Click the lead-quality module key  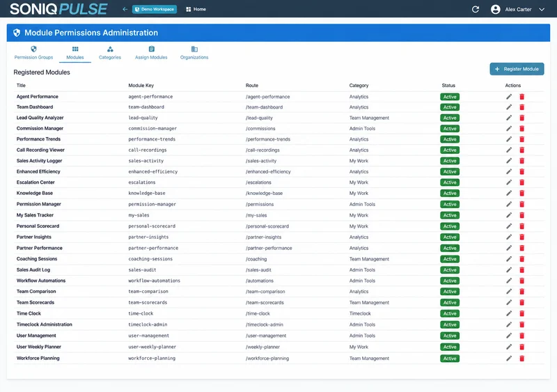pos(143,118)
